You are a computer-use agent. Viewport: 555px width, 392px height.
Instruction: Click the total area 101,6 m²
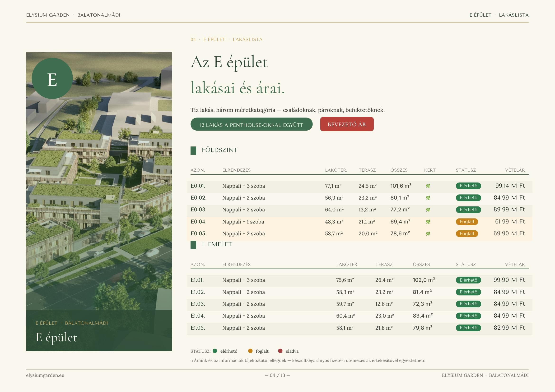pos(401,186)
